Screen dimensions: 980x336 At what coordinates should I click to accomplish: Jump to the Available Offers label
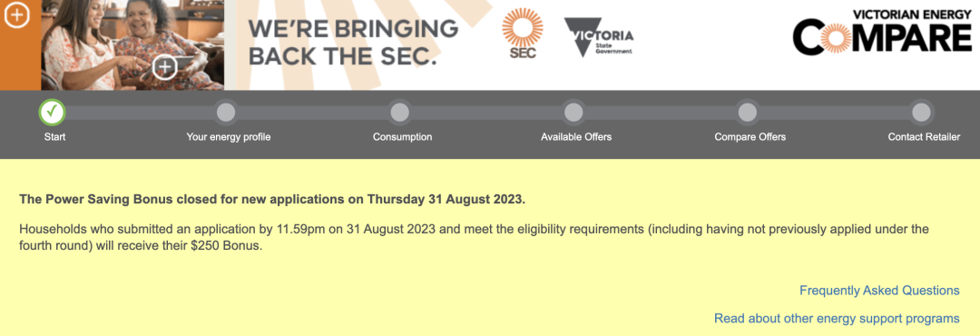(576, 137)
